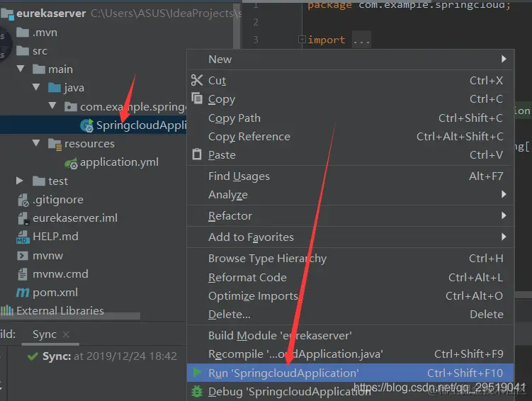Viewport: 532px width, 401px height.
Task: Click the SpringcloudApplication class icon
Action: tap(87, 125)
